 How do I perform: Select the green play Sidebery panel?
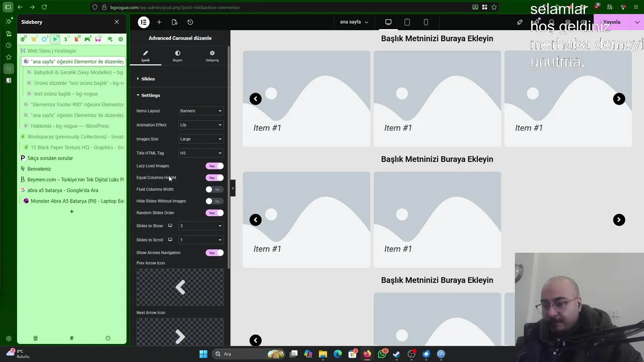point(55,39)
